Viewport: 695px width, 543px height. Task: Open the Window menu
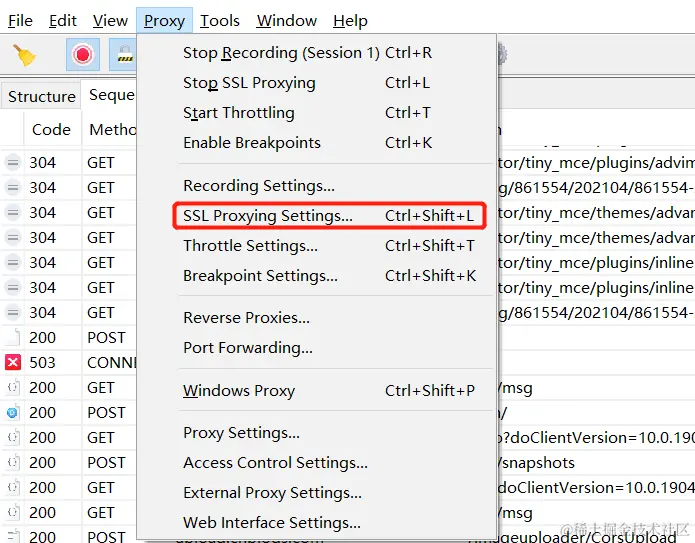(287, 21)
